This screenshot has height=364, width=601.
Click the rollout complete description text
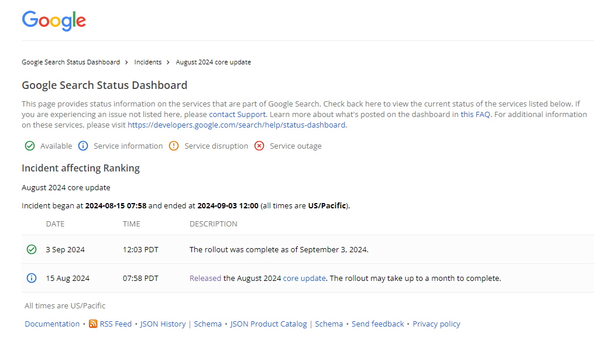coord(279,249)
